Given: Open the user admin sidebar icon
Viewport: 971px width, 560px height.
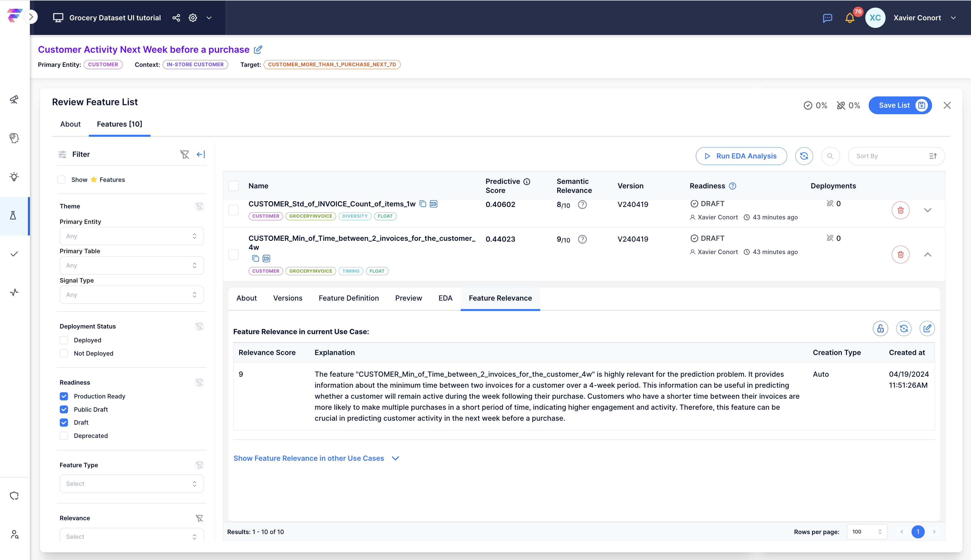Looking at the screenshot, I should point(14,534).
